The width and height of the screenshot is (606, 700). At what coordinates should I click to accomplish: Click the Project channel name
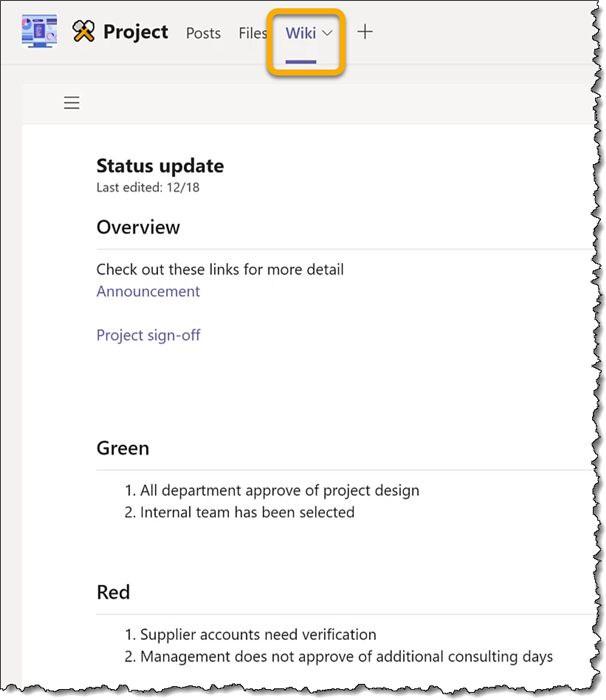tap(135, 32)
